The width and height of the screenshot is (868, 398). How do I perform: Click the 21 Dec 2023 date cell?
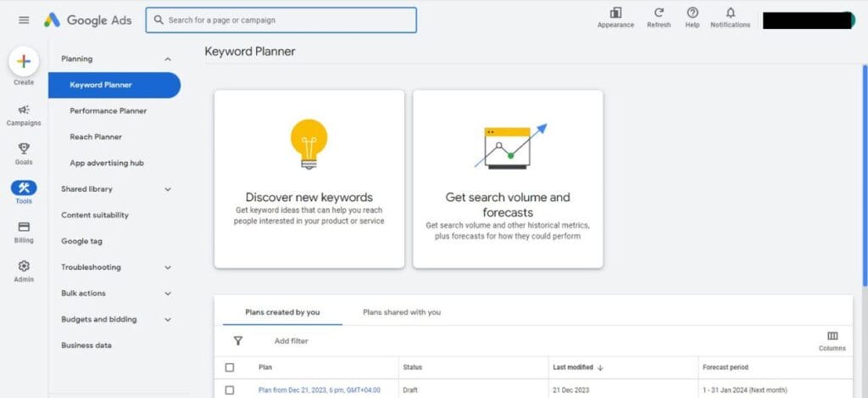(x=569, y=390)
